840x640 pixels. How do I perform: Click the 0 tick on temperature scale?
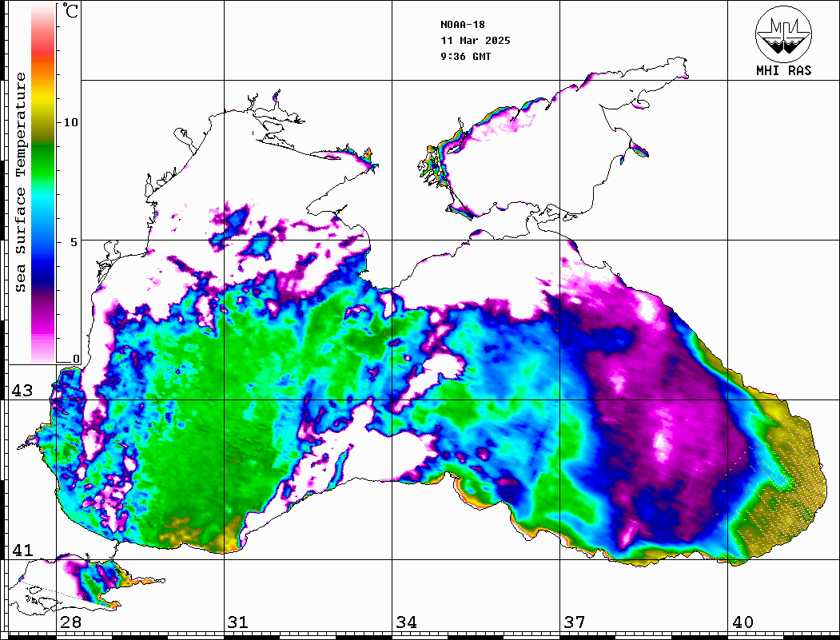click(76, 359)
